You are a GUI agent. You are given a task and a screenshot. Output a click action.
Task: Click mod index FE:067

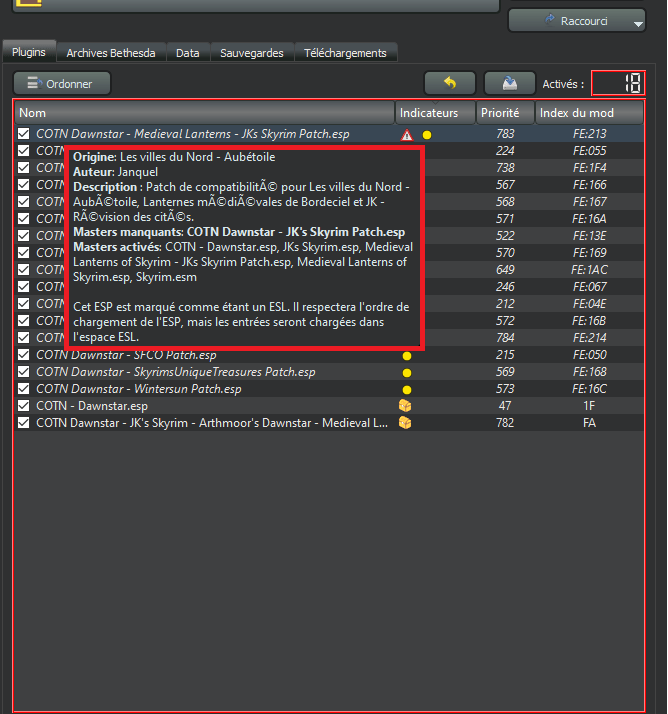pyautogui.click(x=589, y=287)
